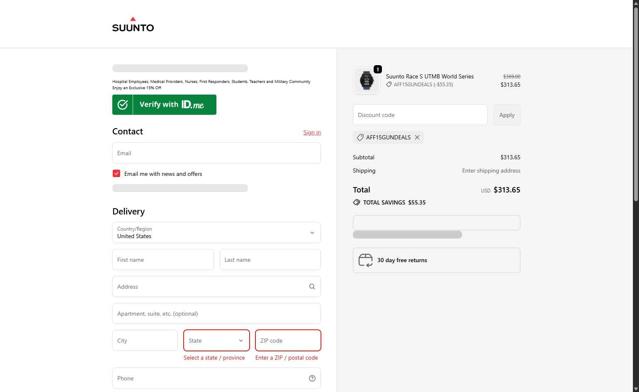Click the Apply discount button
The height and width of the screenshot is (392, 639).
[507, 115]
